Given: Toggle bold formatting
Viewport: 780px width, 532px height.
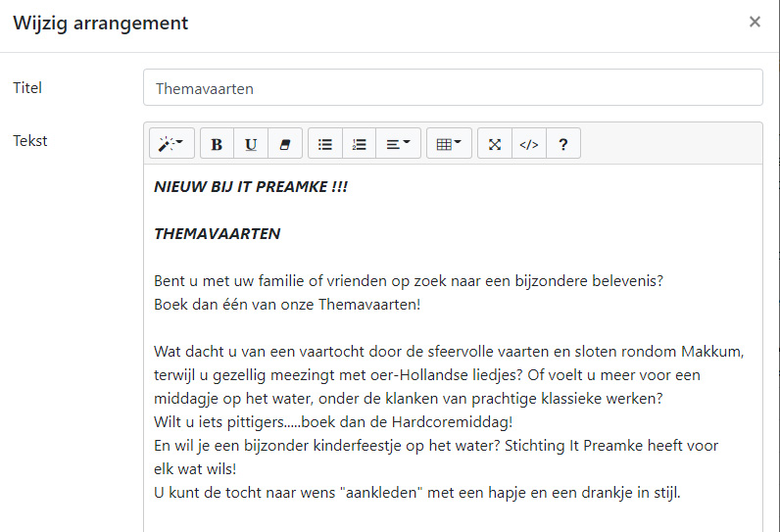Looking at the screenshot, I should point(217,144).
